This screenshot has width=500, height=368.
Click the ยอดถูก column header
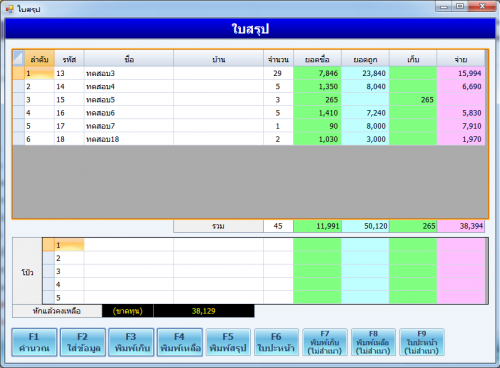(x=365, y=59)
